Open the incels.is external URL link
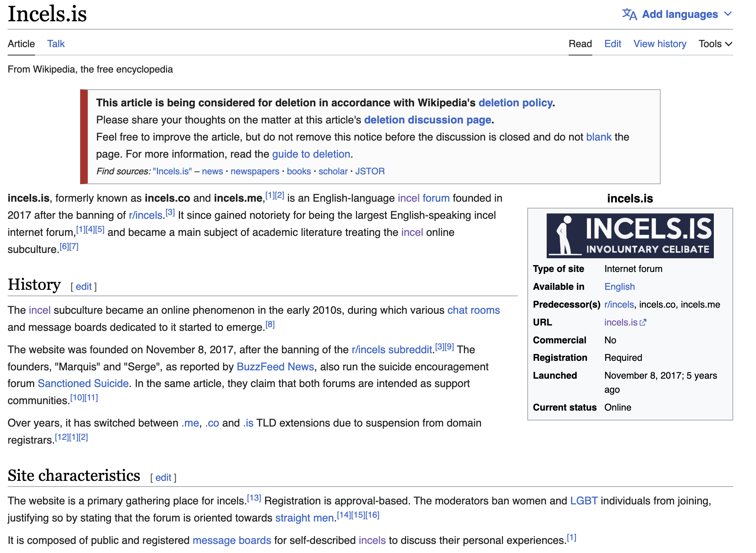The image size is (756, 553). click(621, 322)
